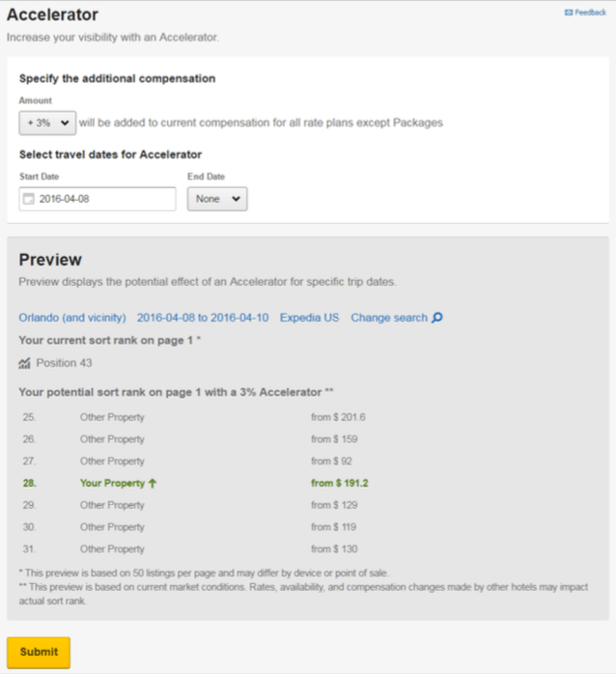Screen dimensions: 616x674
Task: Click the Change search link
Action: click(389, 318)
